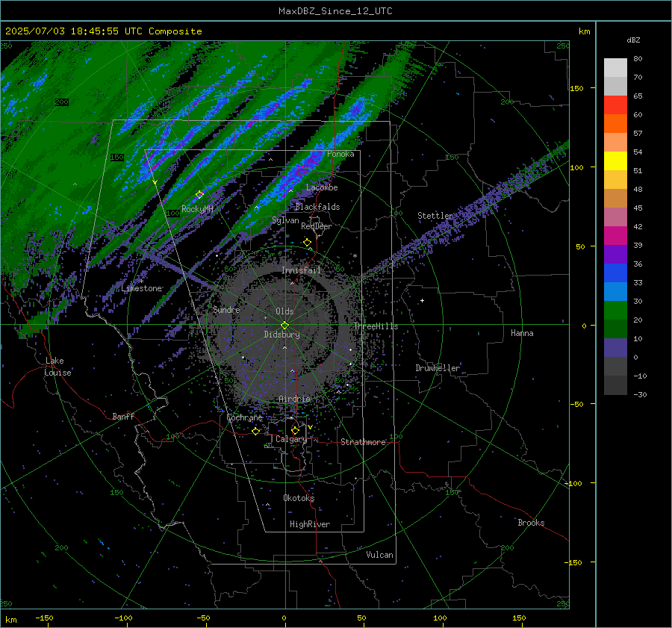This screenshot has height=628, width=672.
Task: Click the Hanna town label
Action: click(x=522, y=333)
